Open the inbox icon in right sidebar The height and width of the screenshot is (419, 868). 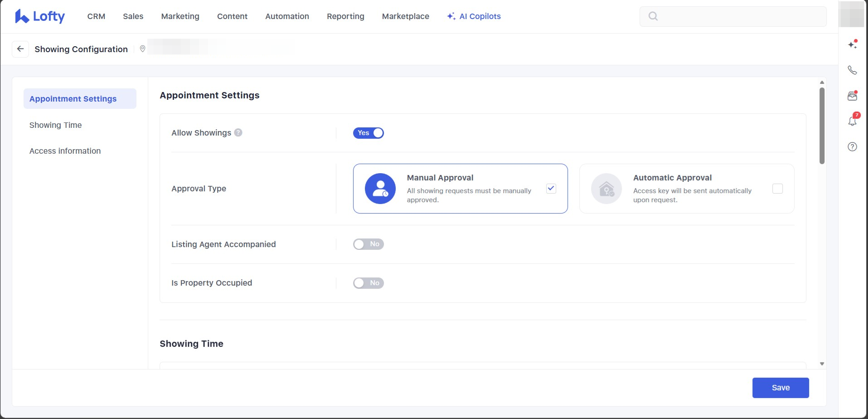pos(852,96)
